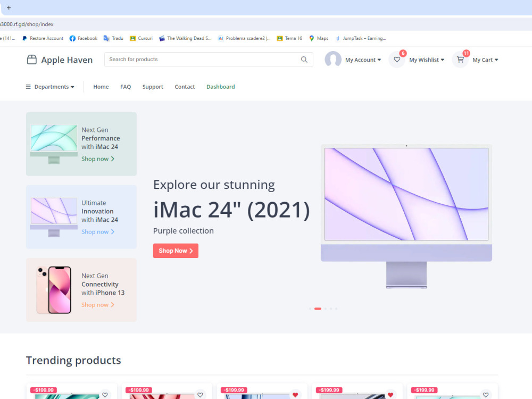Toggle the wishlist heart on the first trending product
Viewport: 532px width, 399px height.
click(105, 394)
